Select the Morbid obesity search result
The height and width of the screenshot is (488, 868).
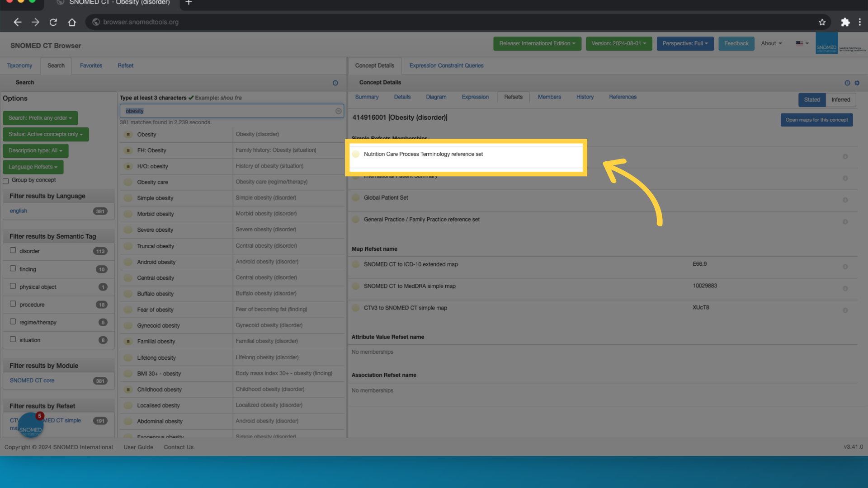(x=156, y=214)
